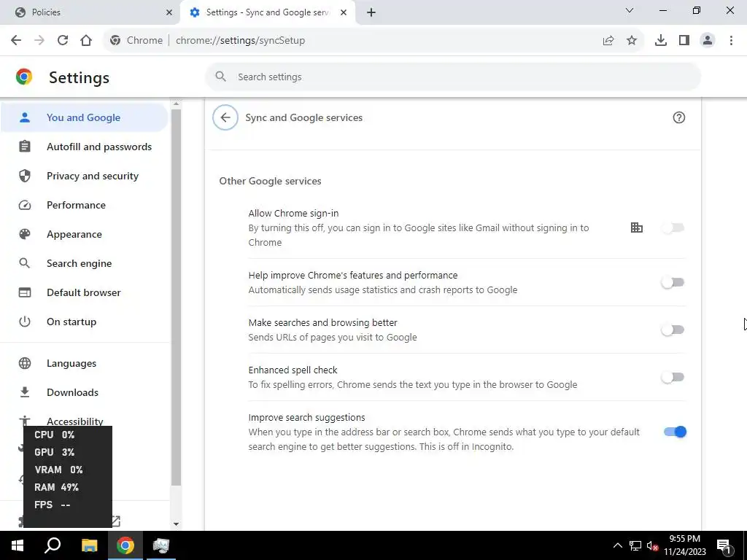This screenshot has width=747, height=560.
Task: Click the share page icon in address bar
Action: pyautogui.click(x=608, y=41)
